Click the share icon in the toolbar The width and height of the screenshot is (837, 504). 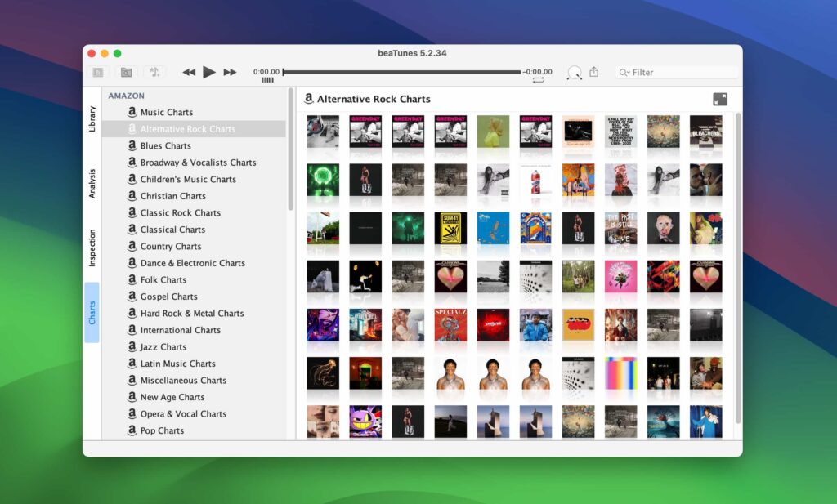[594, 72]
